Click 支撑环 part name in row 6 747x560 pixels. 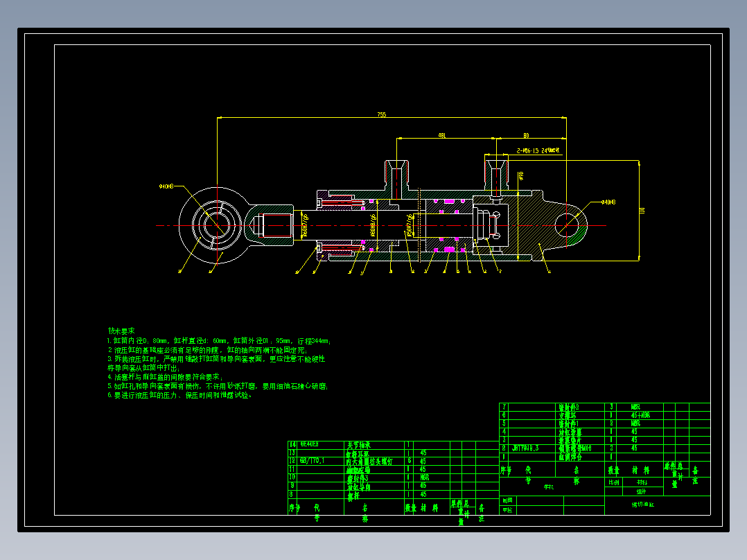[x=568, y=416]
